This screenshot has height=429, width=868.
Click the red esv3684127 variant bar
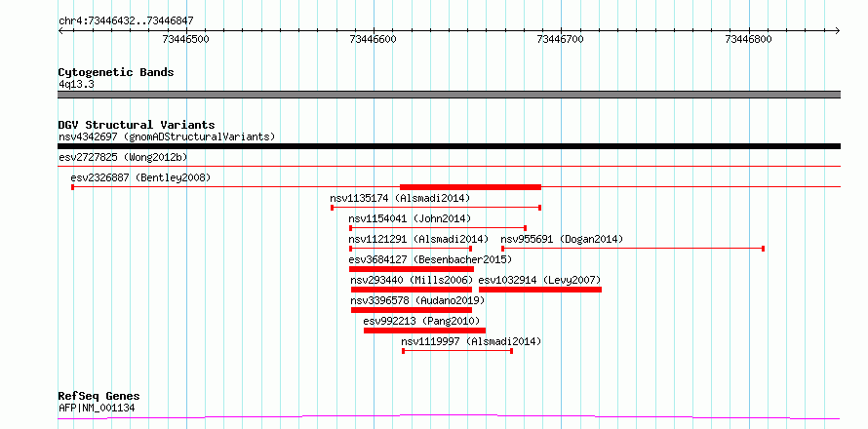[x=412, y=269]
